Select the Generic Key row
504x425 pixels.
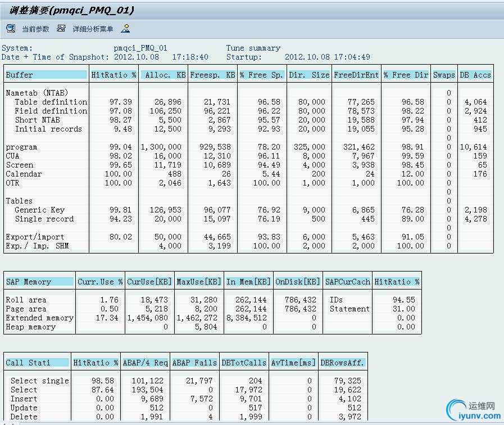point(248,210)
